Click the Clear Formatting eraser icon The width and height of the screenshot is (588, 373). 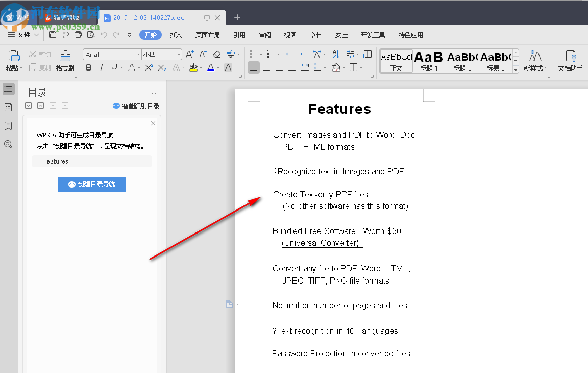click(x=216, y=54)
